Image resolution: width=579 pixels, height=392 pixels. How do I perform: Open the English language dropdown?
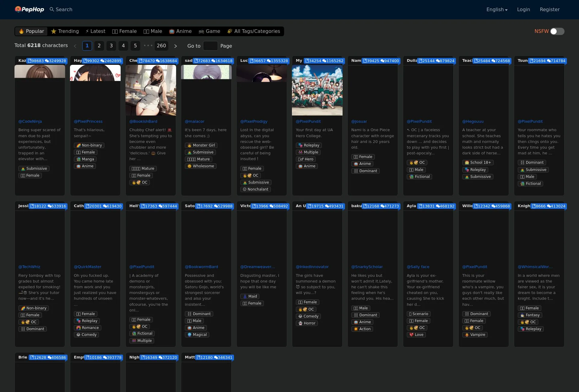point(497,10)
